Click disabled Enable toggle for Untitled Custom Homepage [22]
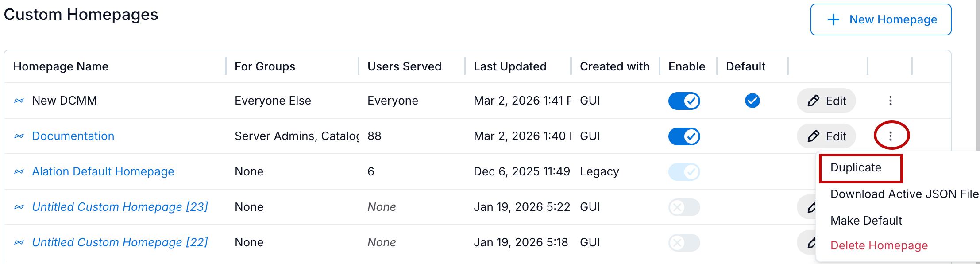Screen dimensions: 980x264 coord(684,242)
